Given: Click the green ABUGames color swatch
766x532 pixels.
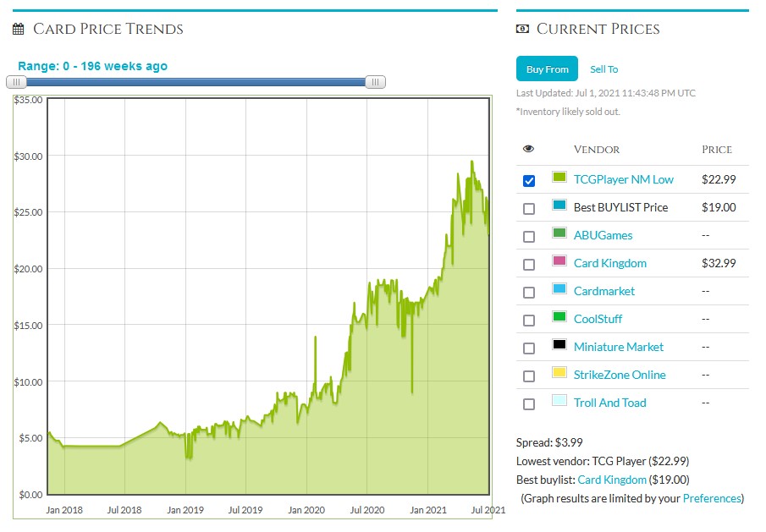Looking at the screenshot, I should click(x=559, y=233).
